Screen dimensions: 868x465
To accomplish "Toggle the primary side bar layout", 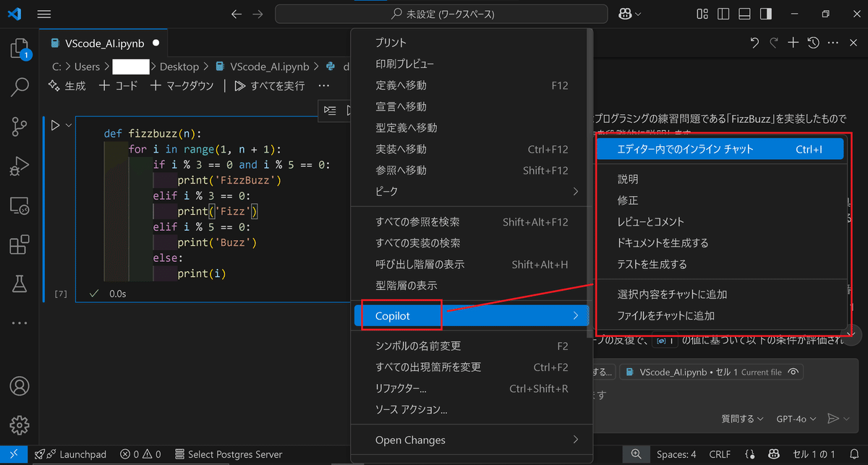I will pos(724,13).
